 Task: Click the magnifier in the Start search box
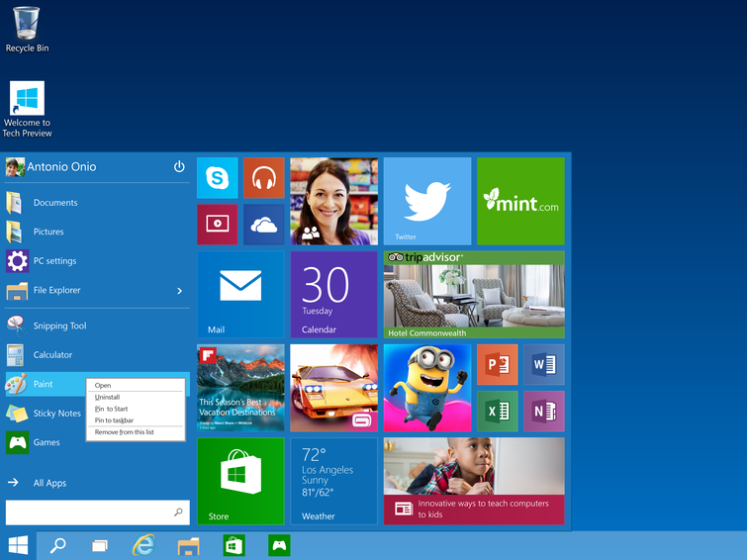(178, 513)
